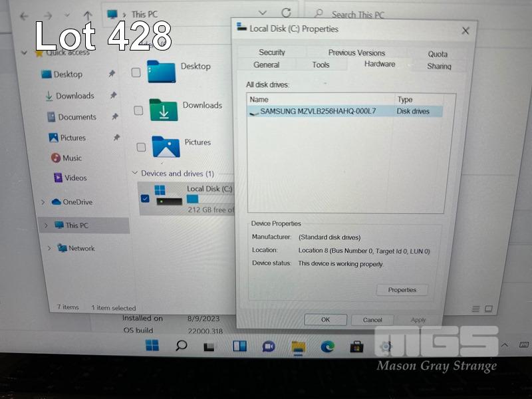Open the Desktop folder icon

tap(160, 71)
